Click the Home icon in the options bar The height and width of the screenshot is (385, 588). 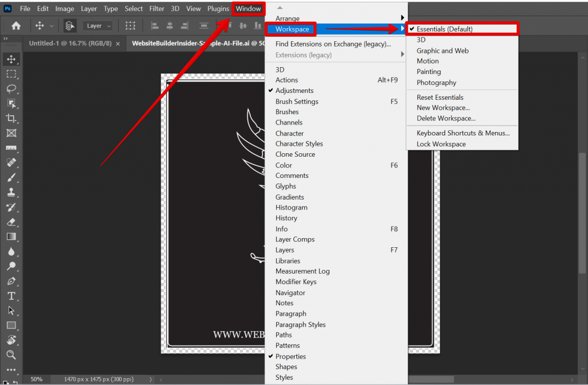pyautogui.click(x=16, y=25)
